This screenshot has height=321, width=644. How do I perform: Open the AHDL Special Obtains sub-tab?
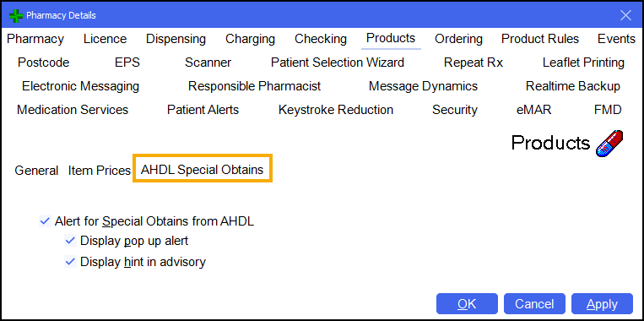202,170
